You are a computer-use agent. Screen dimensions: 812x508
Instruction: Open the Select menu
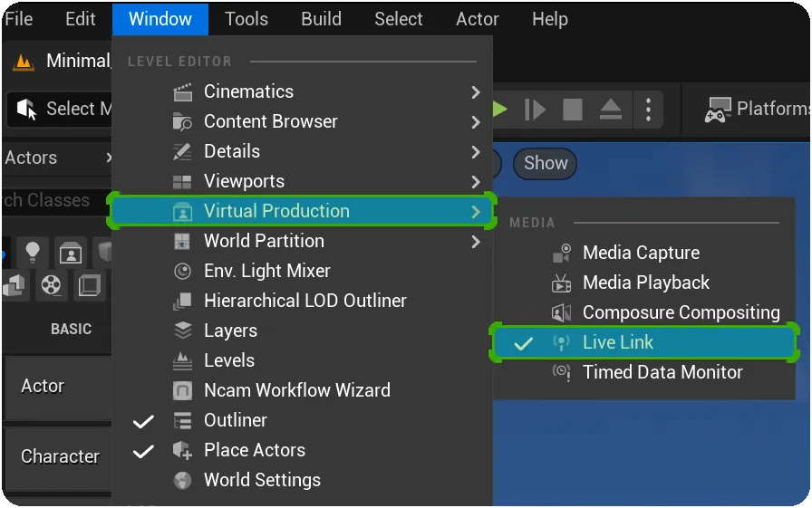398,19
